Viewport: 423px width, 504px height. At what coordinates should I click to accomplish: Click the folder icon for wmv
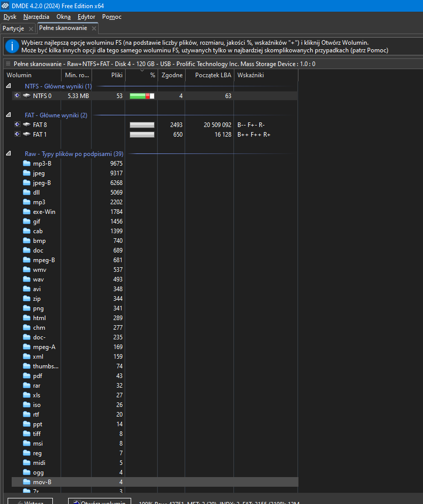click(27, 269)
